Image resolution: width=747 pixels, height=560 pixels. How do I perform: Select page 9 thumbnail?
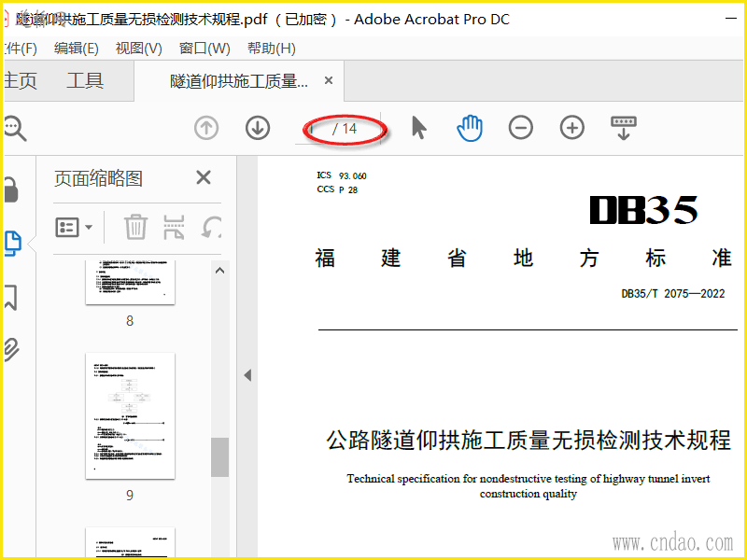pos(130,415)
